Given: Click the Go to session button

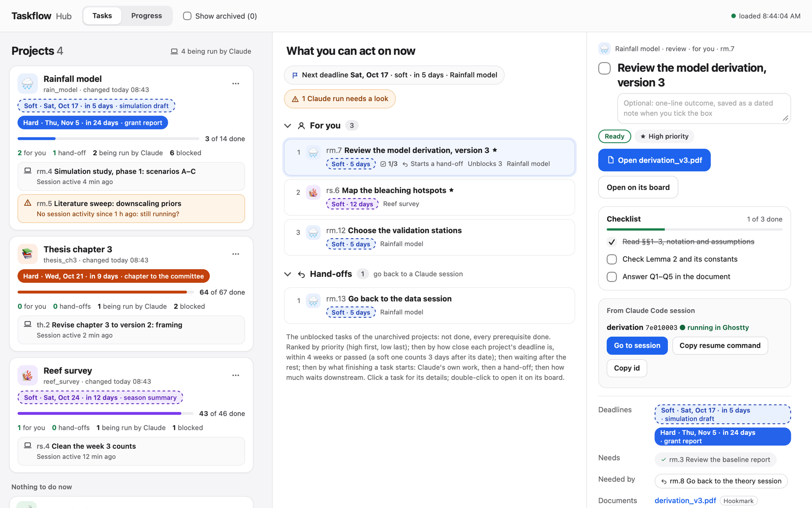Looking at the screenshot, I should [637, 345].
